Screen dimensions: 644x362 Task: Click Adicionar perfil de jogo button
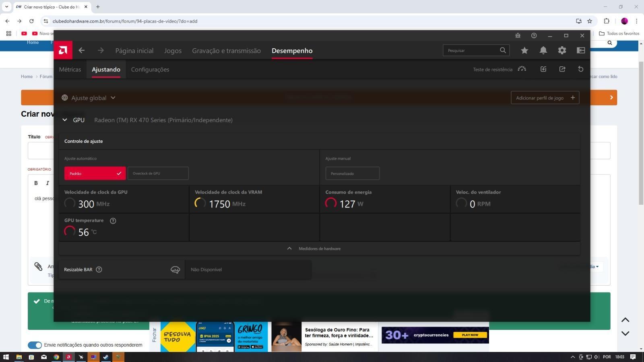[545, 98]
